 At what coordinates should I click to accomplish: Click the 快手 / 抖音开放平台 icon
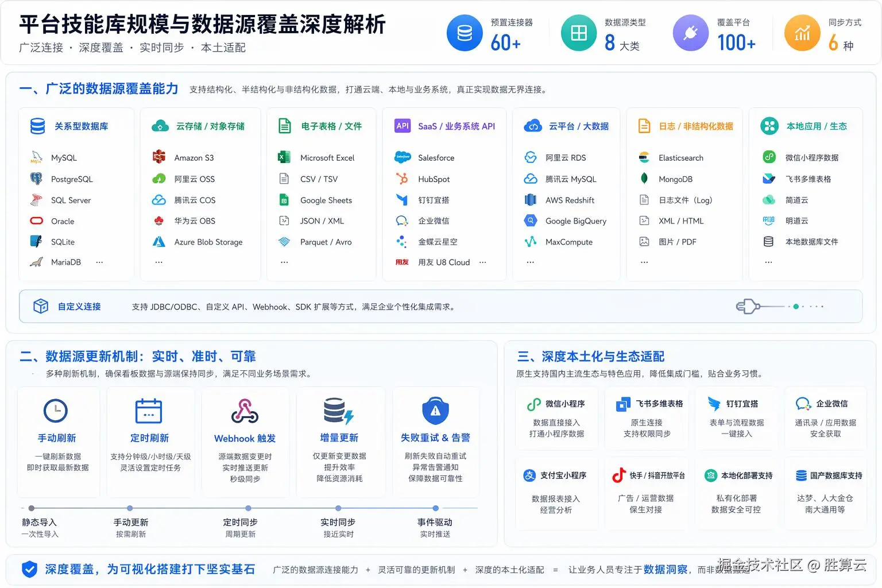tap(618, 475)
